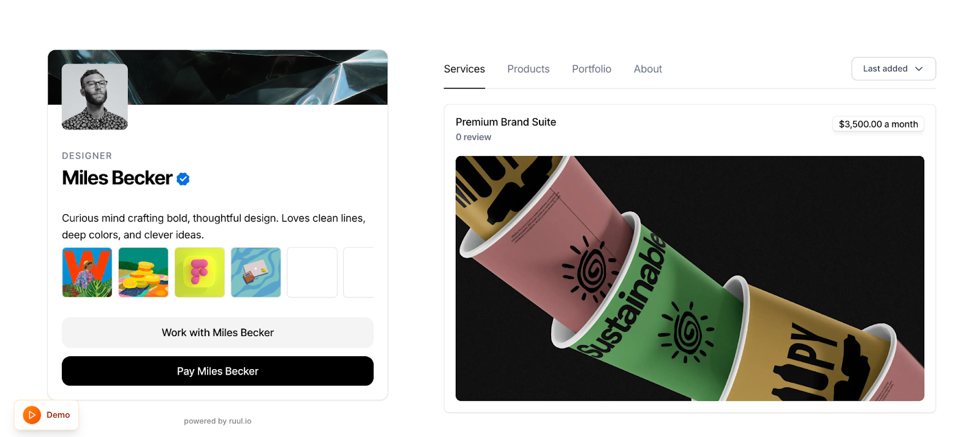Click Work with Miles Becker button

point(217,332)
